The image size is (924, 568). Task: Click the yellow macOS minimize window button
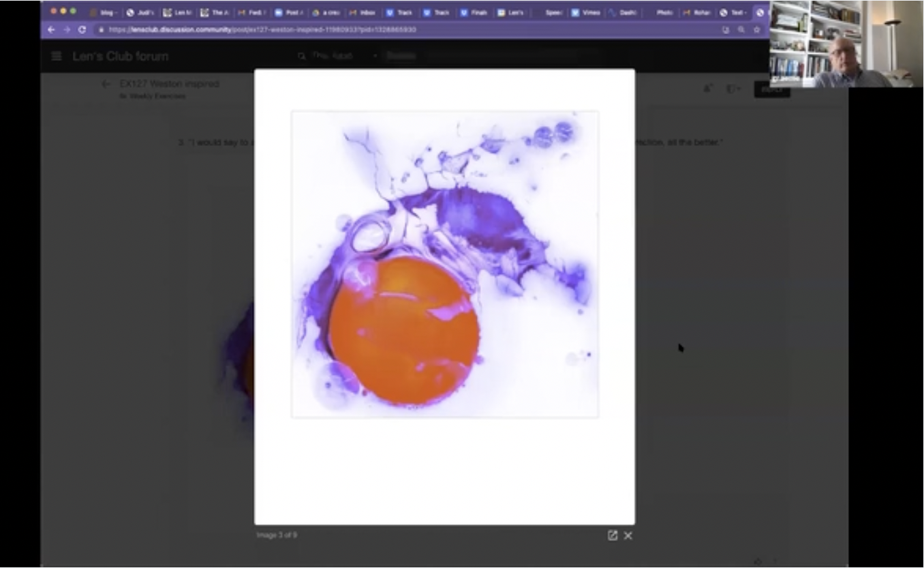pos(63,11)
